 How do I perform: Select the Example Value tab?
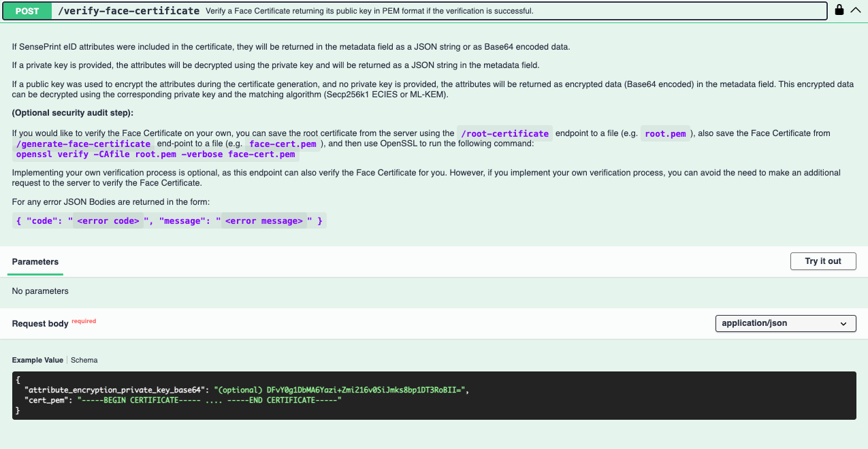click(x=37, y=360)
